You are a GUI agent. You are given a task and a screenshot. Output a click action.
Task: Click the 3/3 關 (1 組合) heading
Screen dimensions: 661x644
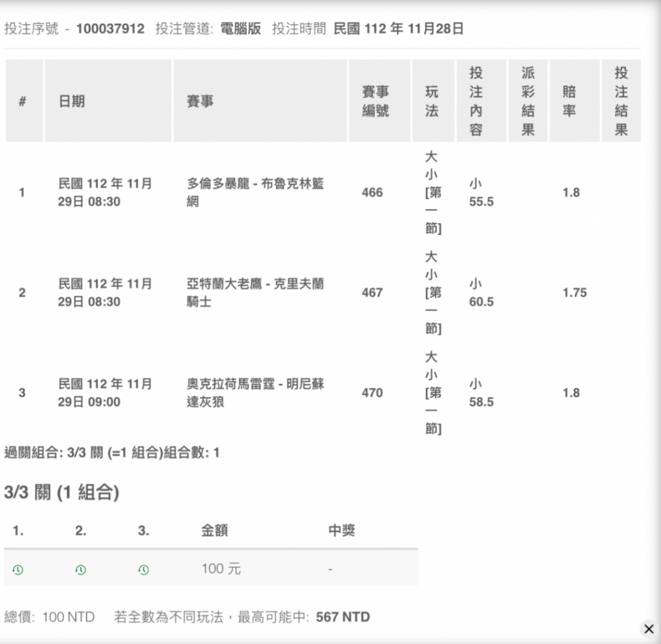62,492
